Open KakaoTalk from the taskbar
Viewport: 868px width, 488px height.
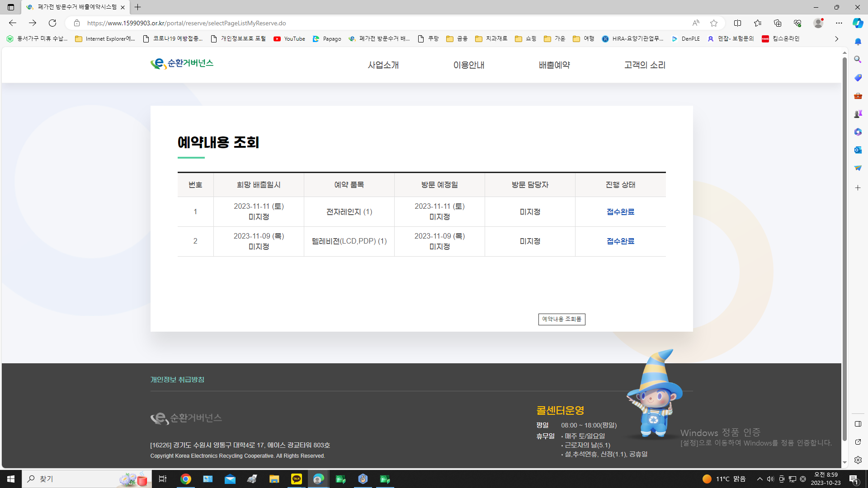297,479
